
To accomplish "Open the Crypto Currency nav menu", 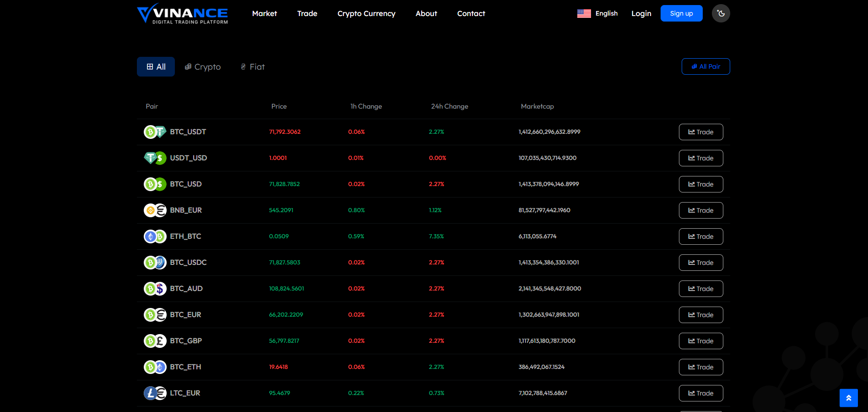I will (366, 14).
